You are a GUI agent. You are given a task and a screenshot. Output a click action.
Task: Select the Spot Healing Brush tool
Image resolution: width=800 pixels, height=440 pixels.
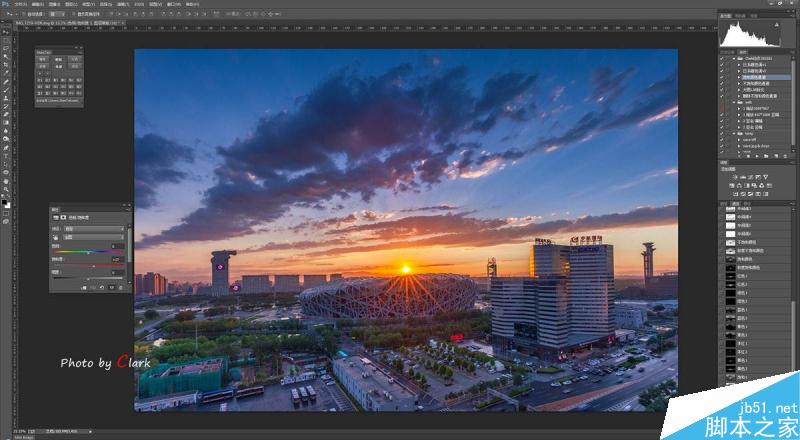pos(6,82)
